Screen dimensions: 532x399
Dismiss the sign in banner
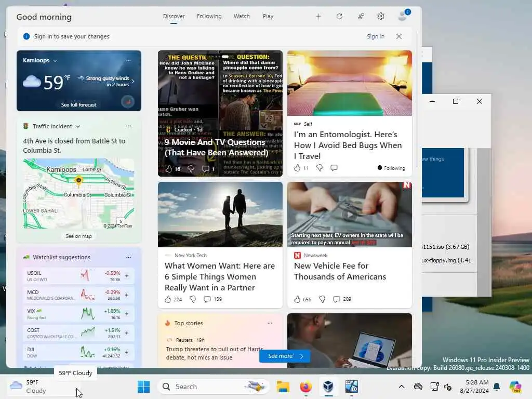click(399, 36)
